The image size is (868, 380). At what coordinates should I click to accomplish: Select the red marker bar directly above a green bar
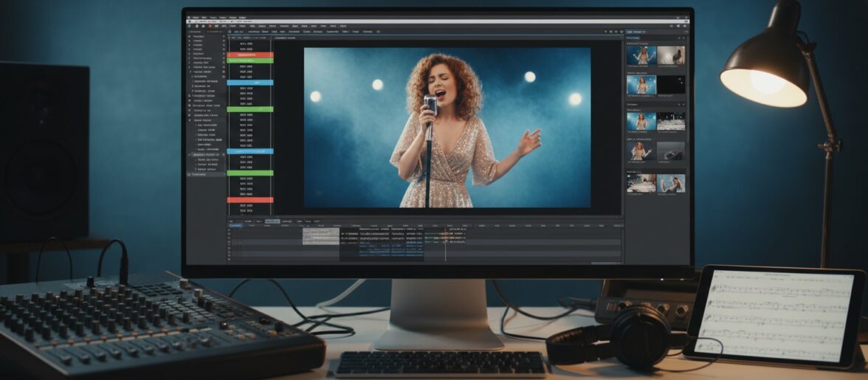(x=250, y=55)
